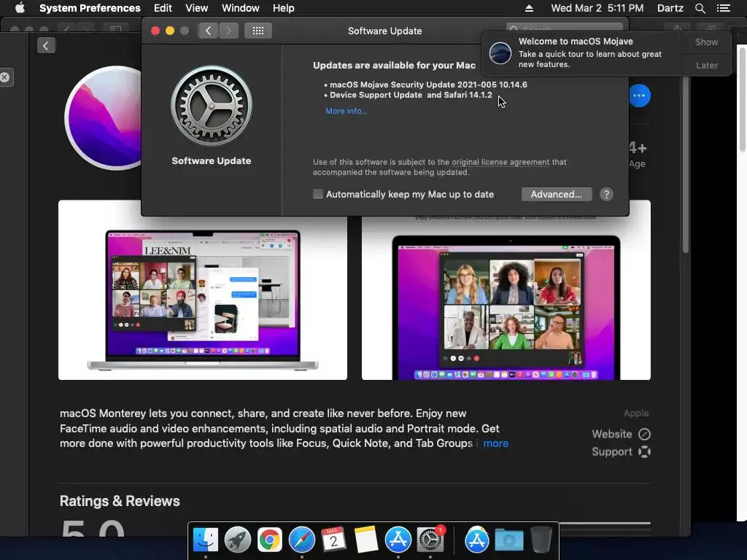
Task: Open the original license agreement link
Action: pos(500,162)
